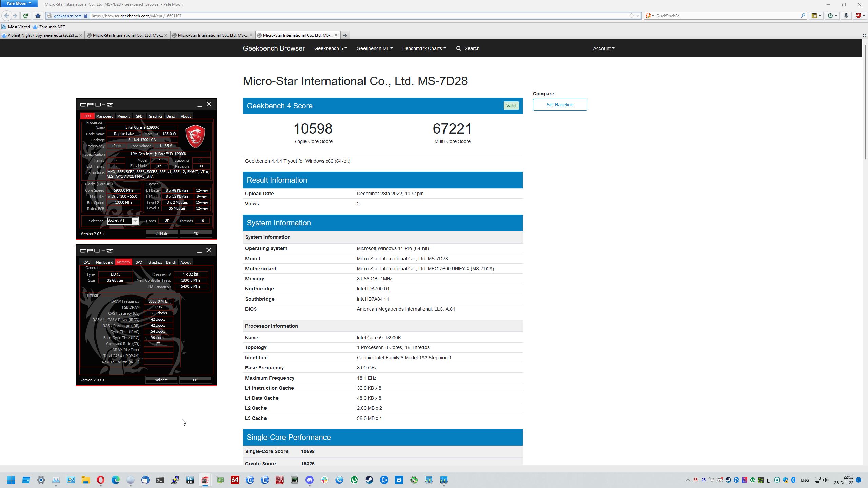Open Thunderbird from the taskbar

point(145,480)
